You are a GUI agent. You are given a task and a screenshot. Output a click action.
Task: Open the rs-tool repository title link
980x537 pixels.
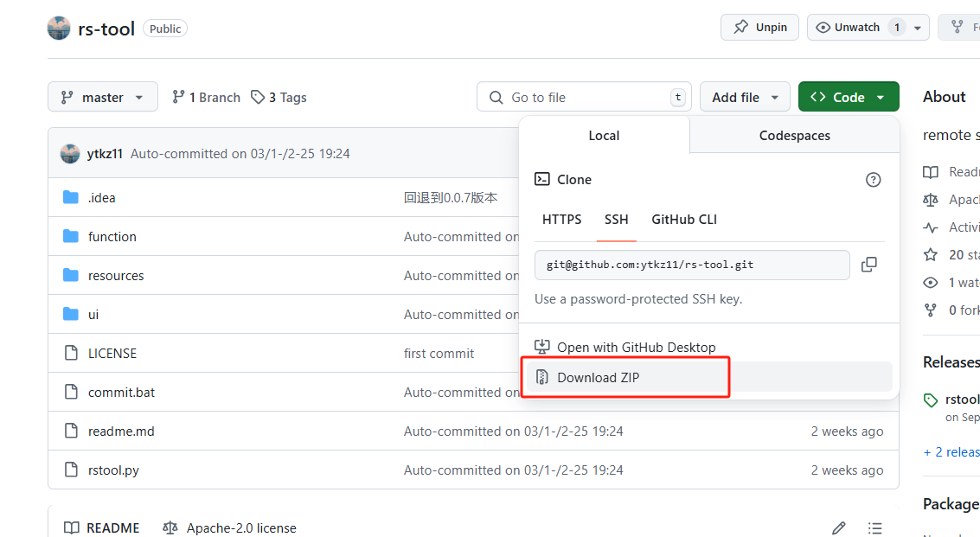106,29
